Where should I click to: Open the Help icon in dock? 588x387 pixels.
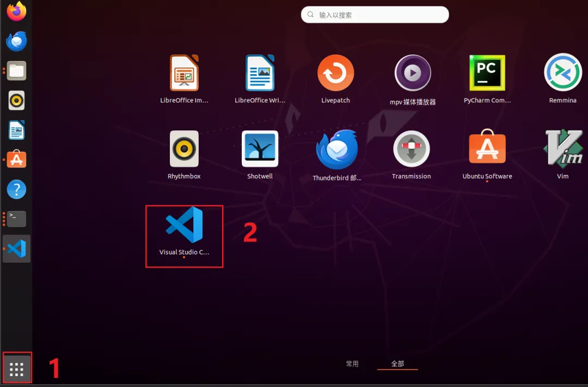click(x=16, y=189)
